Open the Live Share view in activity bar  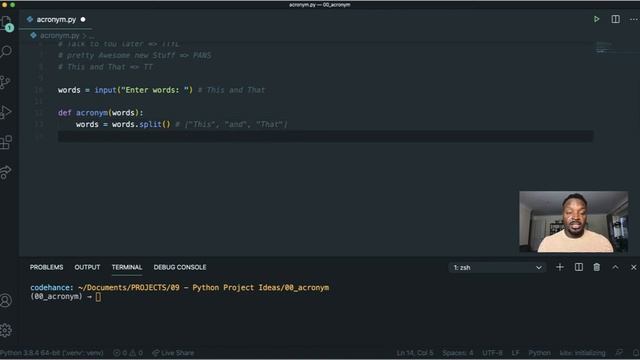(x=6, y=172)
